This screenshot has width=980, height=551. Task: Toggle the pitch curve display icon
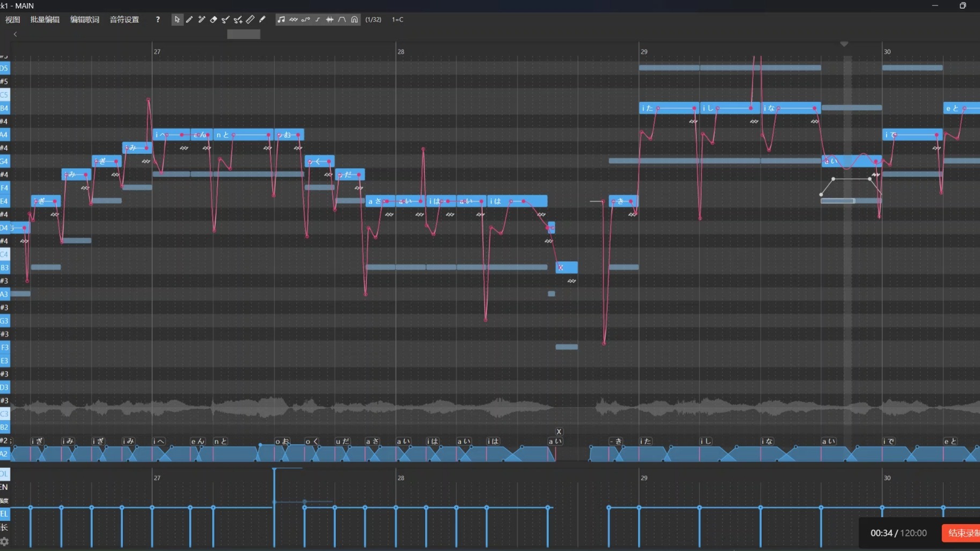coord(318,19)
